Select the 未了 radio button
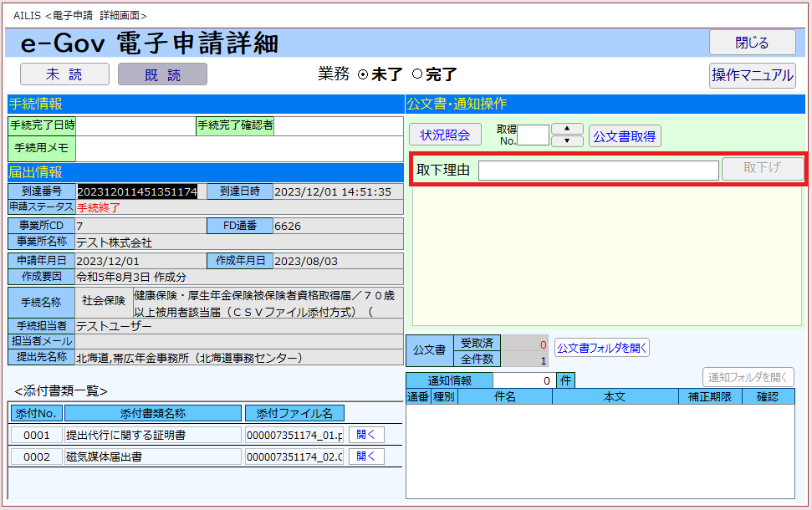This screenshot has height=510, width=812. tap(363, 74)
